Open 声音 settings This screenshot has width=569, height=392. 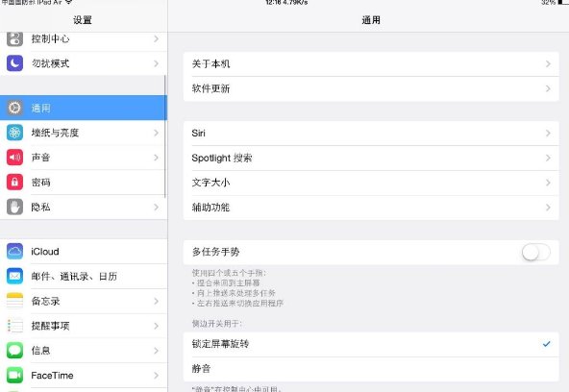(84, 158)
